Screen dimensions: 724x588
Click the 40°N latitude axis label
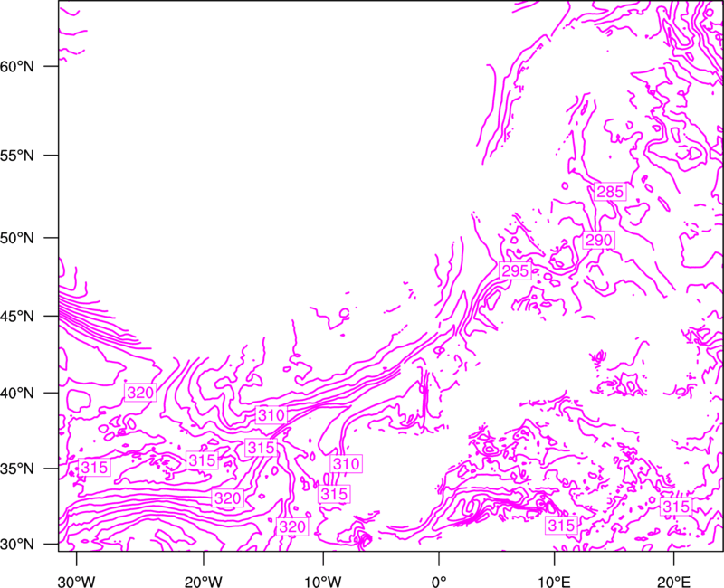tap(17, 394)
